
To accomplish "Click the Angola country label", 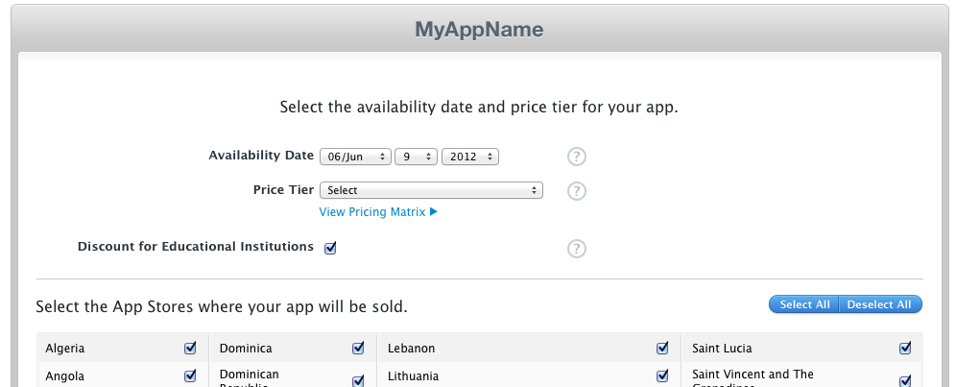I will point(65,376).
